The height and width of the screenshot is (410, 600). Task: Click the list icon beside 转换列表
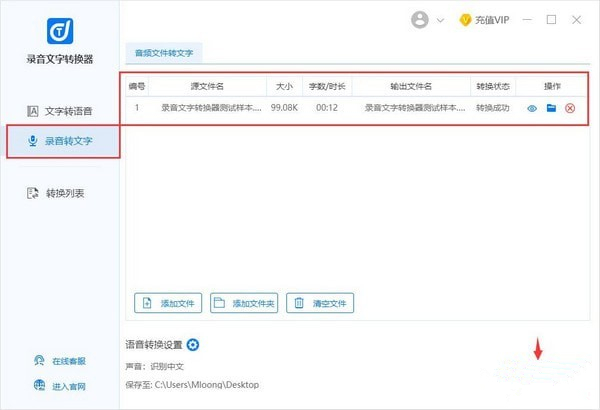[33, 193]
